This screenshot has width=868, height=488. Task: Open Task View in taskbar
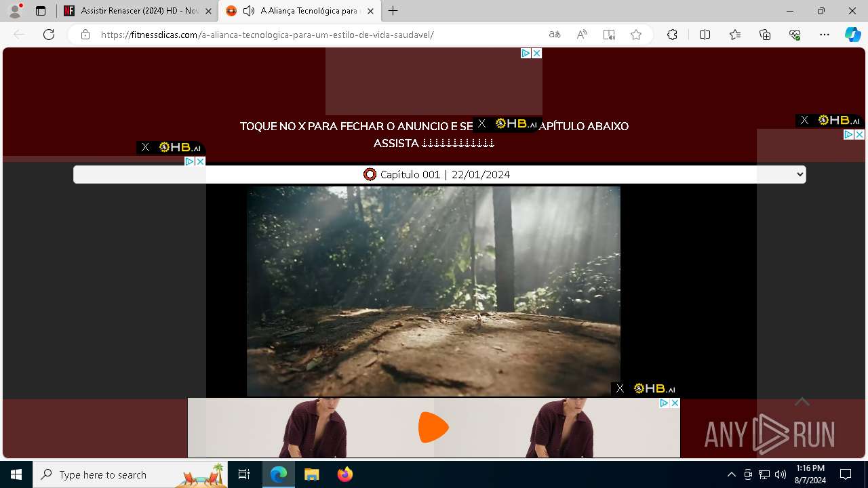coord(244,474)
